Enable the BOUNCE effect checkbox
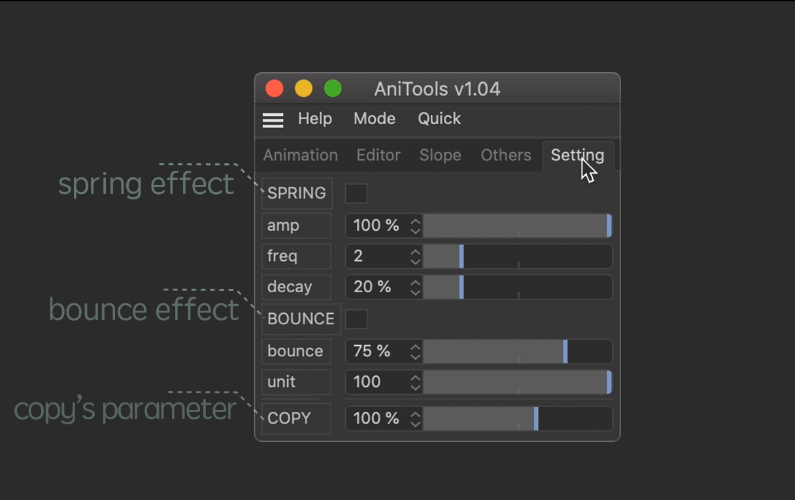 coord(356,319)
